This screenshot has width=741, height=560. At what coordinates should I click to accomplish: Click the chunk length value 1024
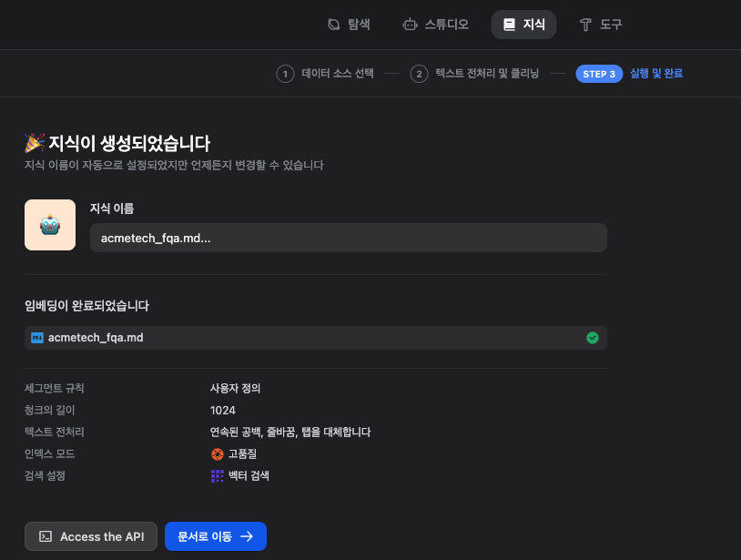click(x=223, y=410)
